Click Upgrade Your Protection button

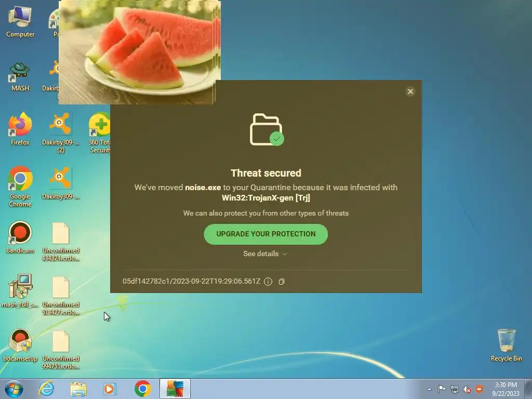tap(265, 234)
